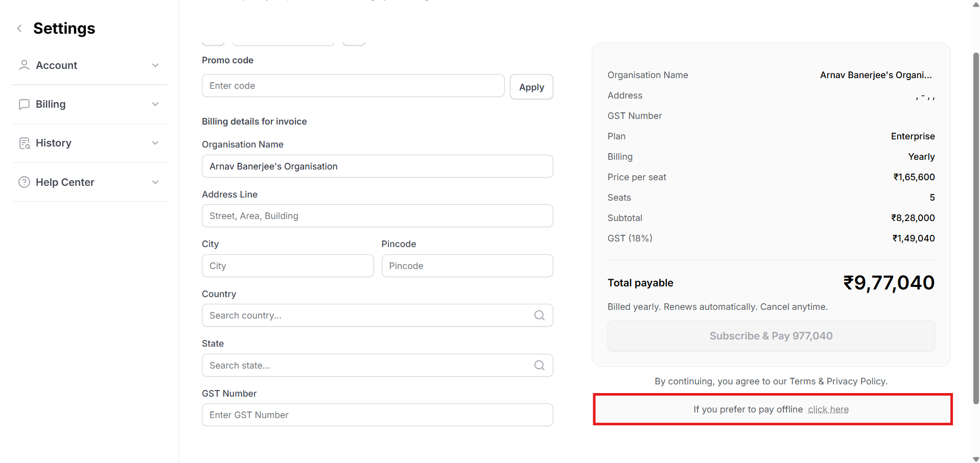Click the back arrow beside Settings
Screen dimensions: 980x463
[x=19, y=29]
